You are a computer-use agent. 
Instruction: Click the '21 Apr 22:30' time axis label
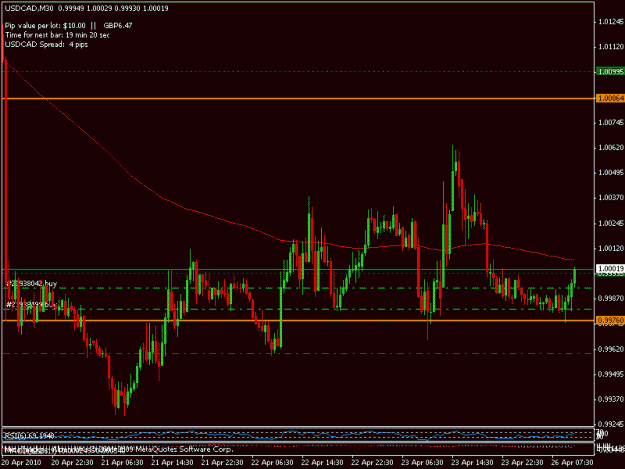pos(222,463)
